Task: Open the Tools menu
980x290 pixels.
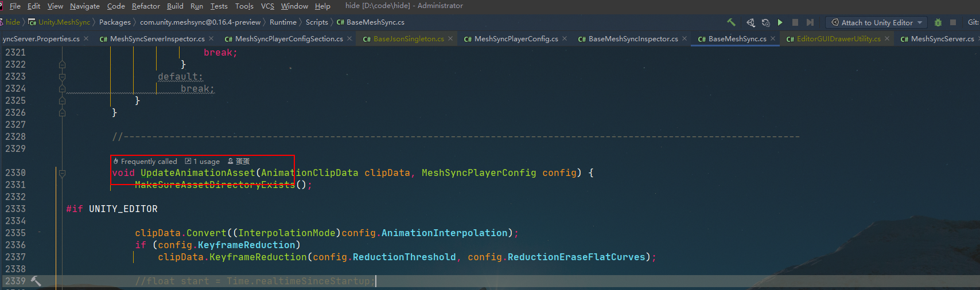Action: coord(244,6)
